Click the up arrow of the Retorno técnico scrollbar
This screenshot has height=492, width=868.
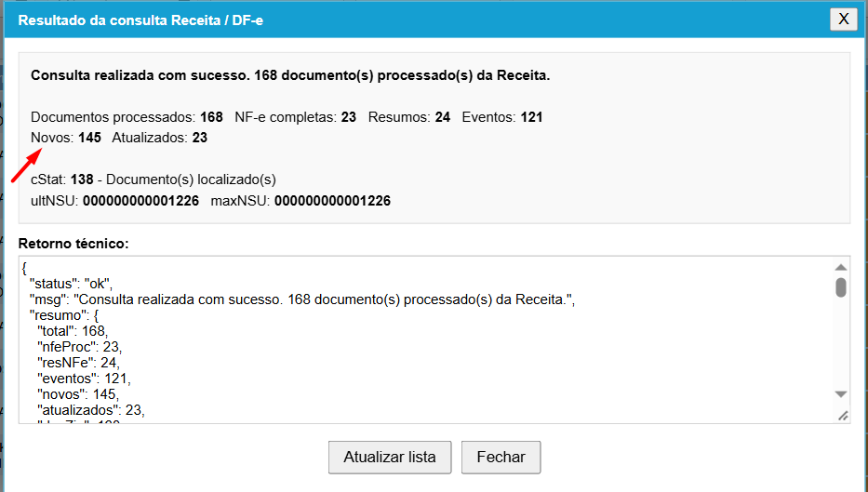click(841, 267)
